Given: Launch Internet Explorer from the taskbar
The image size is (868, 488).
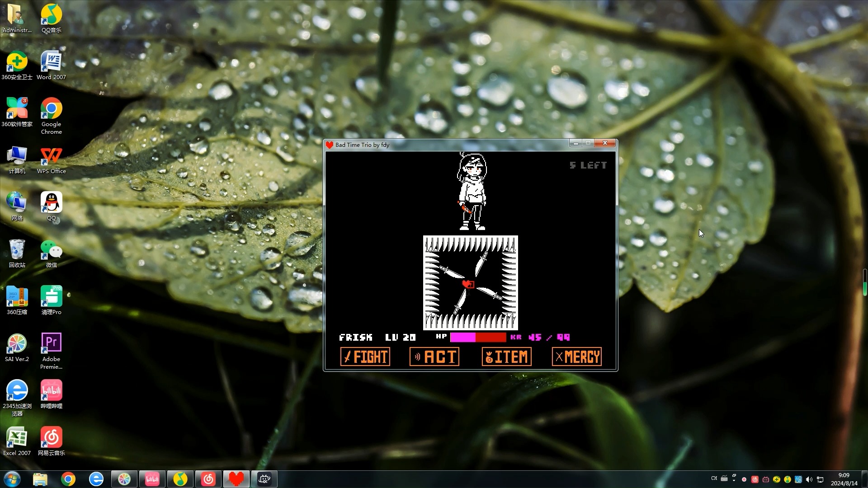Looking at the screenshot, I should pyautogui.click(x=96, y=479).
